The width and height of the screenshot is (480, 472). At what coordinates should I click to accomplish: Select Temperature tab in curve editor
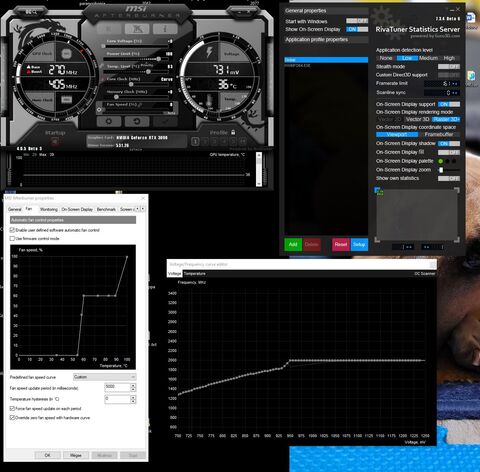(195, 274)
